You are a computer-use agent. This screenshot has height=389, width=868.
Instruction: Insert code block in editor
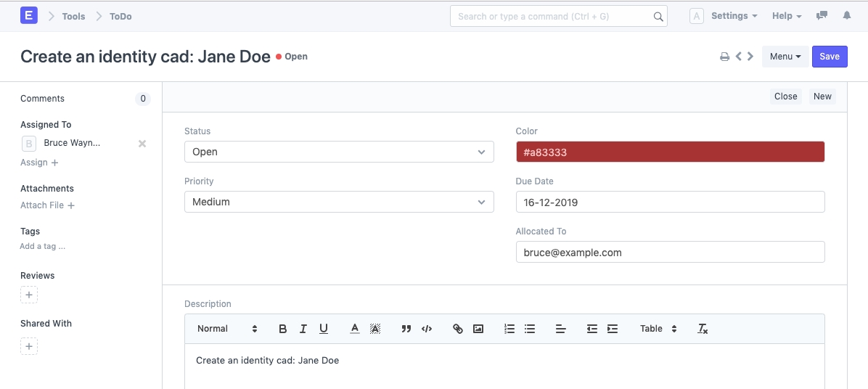[x=427, y=329]
